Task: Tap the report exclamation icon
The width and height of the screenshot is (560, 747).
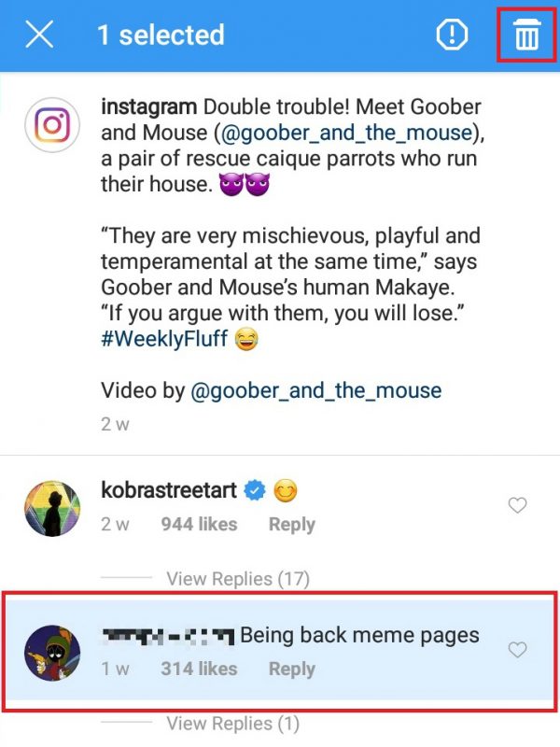Action: coord(452,35)
